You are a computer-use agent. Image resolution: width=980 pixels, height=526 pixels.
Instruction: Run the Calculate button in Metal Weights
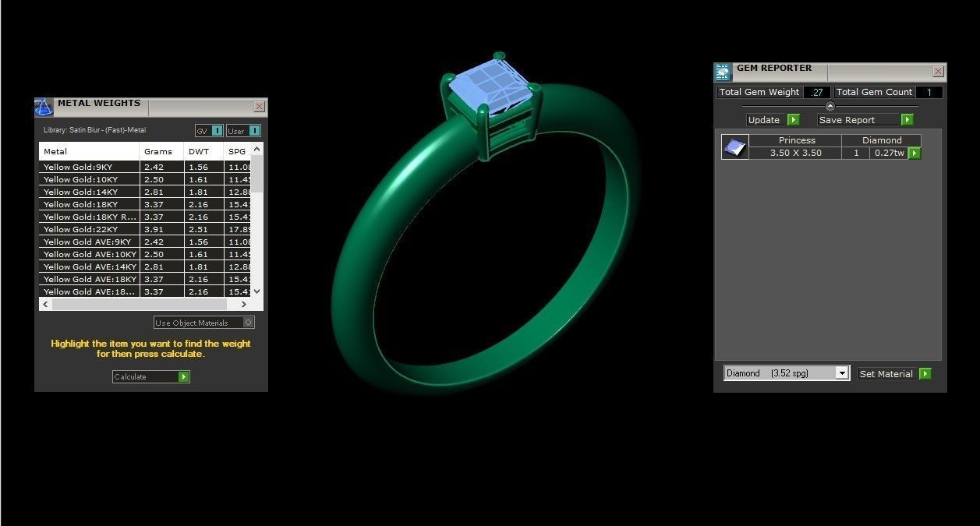tap(151, 377)
